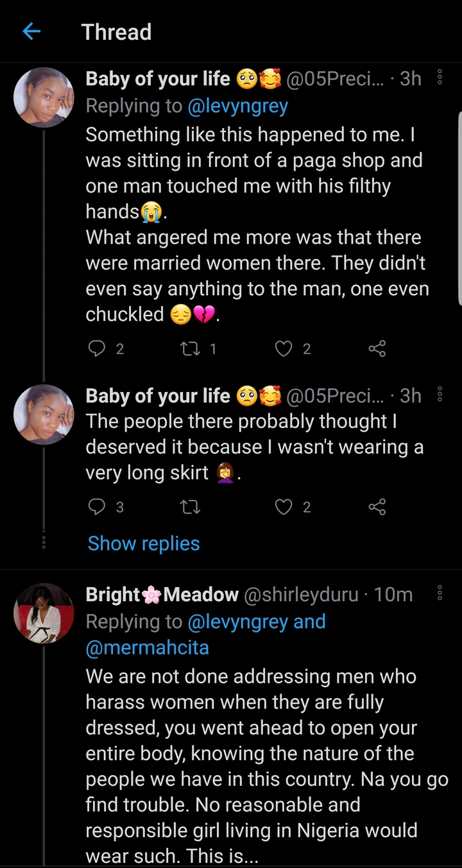Screen dimensions: 462x868
Task: Reply to the long skirt tweet
Action: point(96,507)
